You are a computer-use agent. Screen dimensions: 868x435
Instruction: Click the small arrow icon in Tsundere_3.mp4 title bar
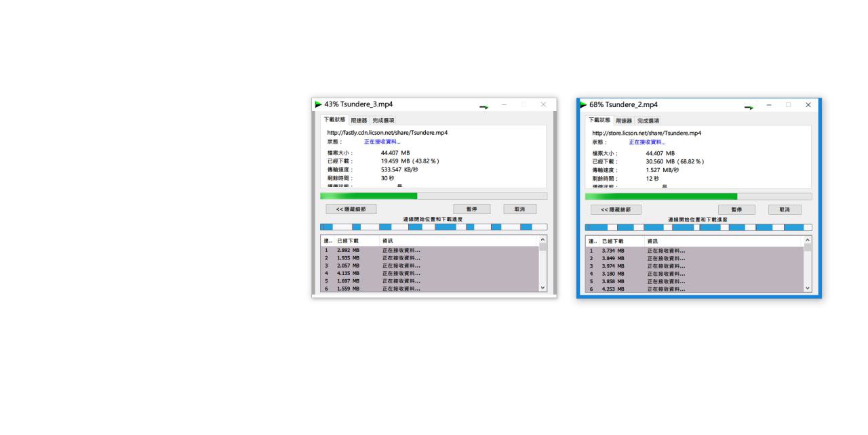pos(484,107)
